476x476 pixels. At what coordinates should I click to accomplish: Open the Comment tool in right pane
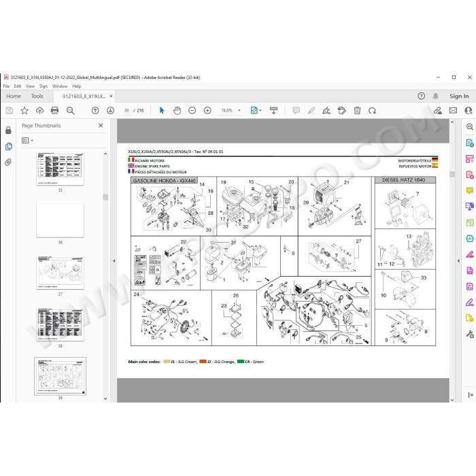click(470, 190)
